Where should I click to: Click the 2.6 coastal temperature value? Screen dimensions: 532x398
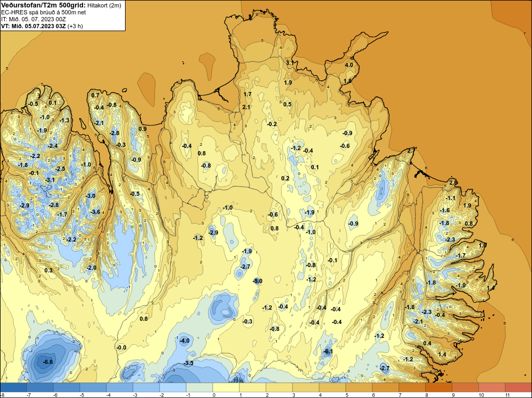point(453,183)
